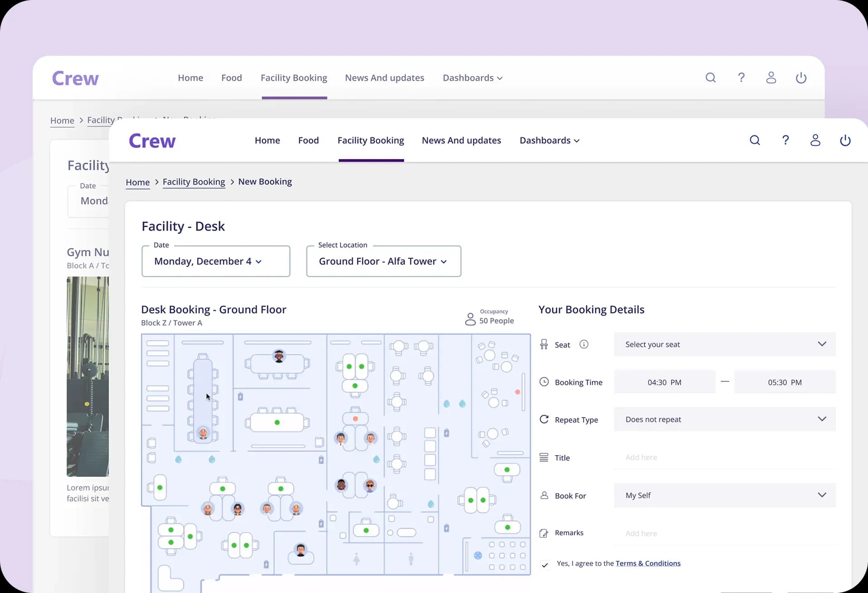Open Facility Booking tab in front window
868x593 pixels.
coord(371,141)
